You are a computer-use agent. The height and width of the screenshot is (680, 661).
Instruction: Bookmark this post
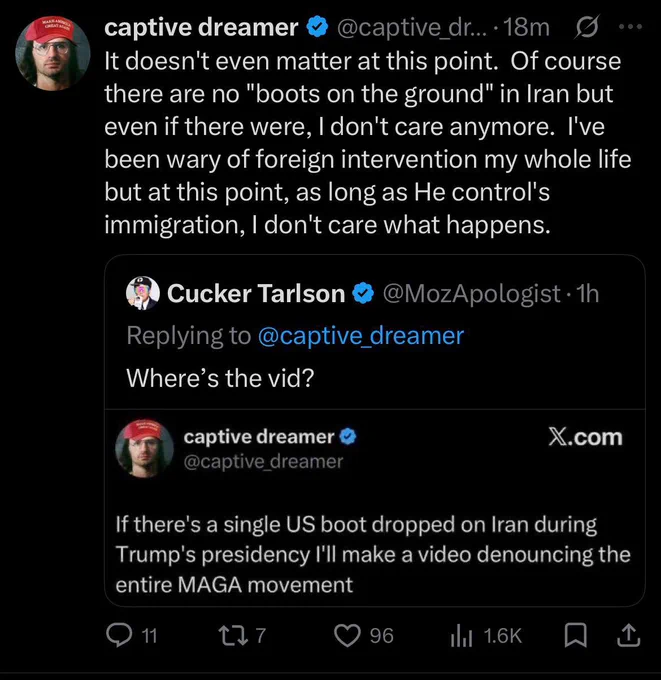(577, 635)
